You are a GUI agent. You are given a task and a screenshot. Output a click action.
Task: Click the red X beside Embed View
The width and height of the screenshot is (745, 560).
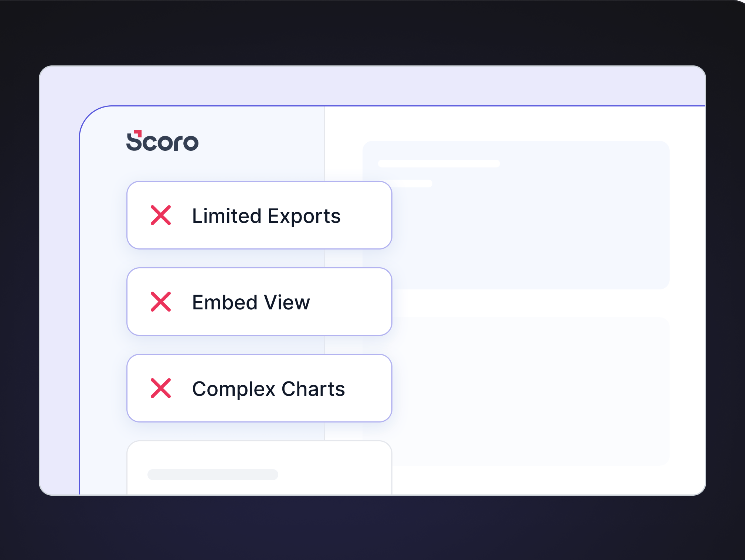(x=161, y=302)
